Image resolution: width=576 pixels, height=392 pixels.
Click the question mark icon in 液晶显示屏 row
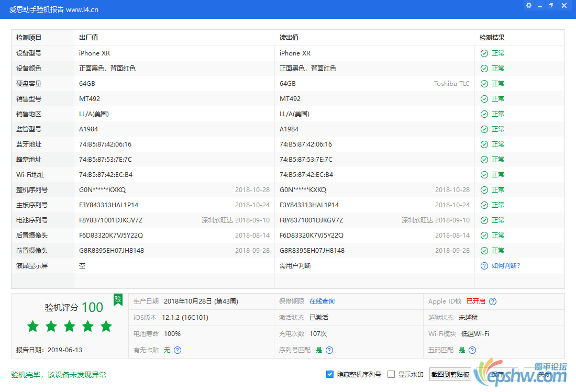(x=484, y=266)
